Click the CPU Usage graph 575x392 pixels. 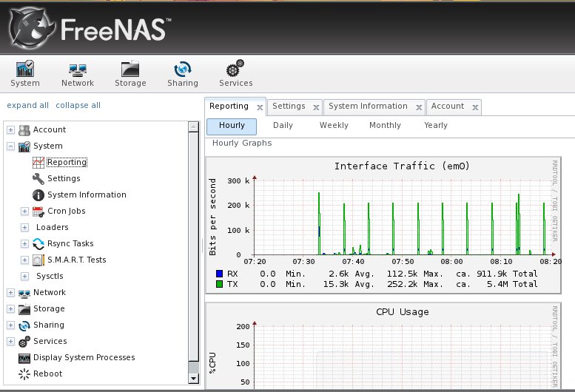pyautogui.click(x=383, y=346)
